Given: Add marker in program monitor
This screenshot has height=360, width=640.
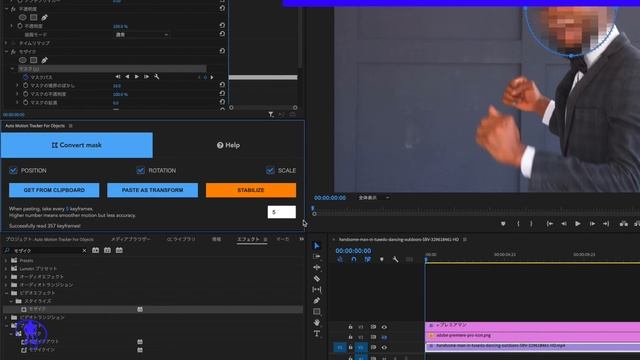Looking at the screenshot, I should point(503,224).
